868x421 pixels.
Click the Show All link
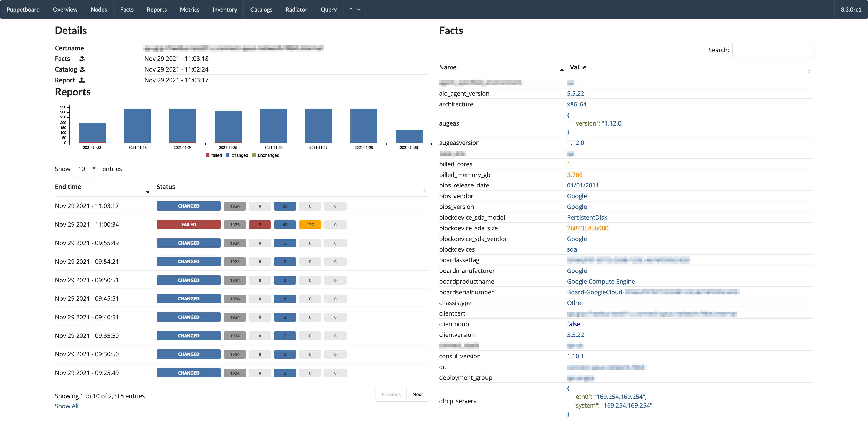(x=67, y=406)
